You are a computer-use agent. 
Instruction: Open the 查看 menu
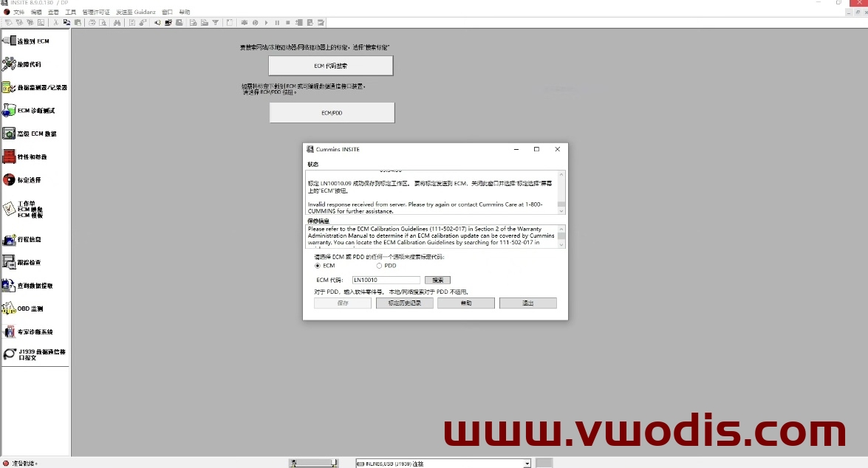point(53,12)
